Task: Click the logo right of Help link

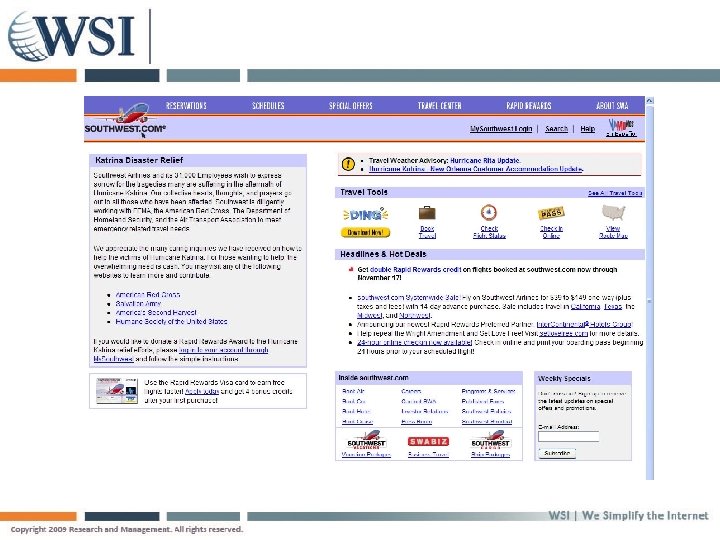Action: [x=621, y=128]
